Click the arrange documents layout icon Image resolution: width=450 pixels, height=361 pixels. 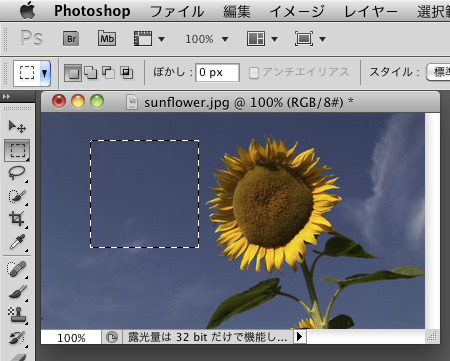(256, 39)
